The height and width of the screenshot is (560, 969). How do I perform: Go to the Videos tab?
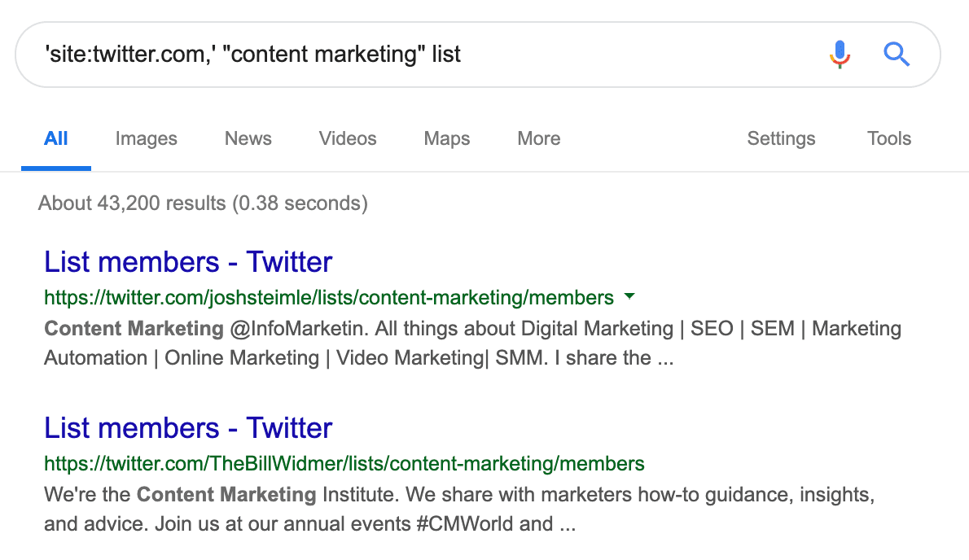pyautogui.click(x=348, y=138)
